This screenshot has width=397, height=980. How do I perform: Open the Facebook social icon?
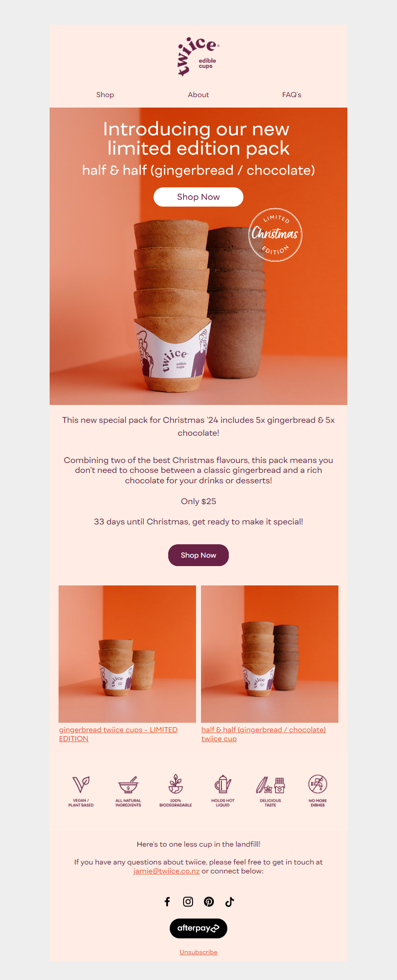click(167, 902)
